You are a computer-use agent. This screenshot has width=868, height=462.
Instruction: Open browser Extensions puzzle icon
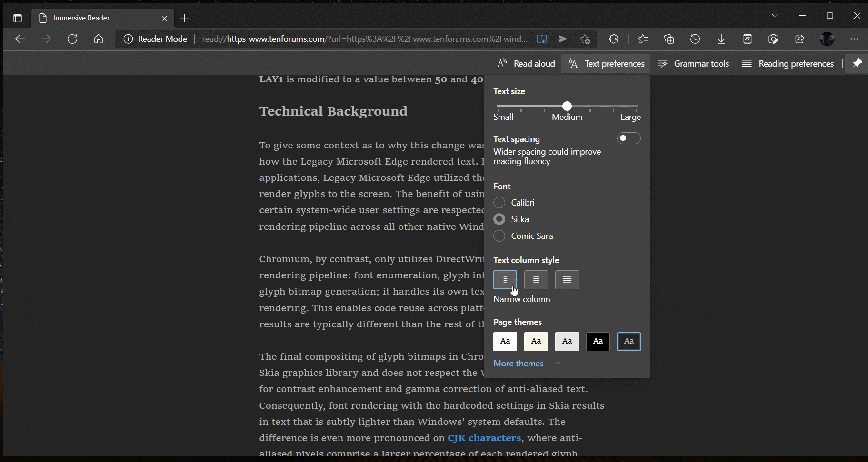[x=613, y=39]
